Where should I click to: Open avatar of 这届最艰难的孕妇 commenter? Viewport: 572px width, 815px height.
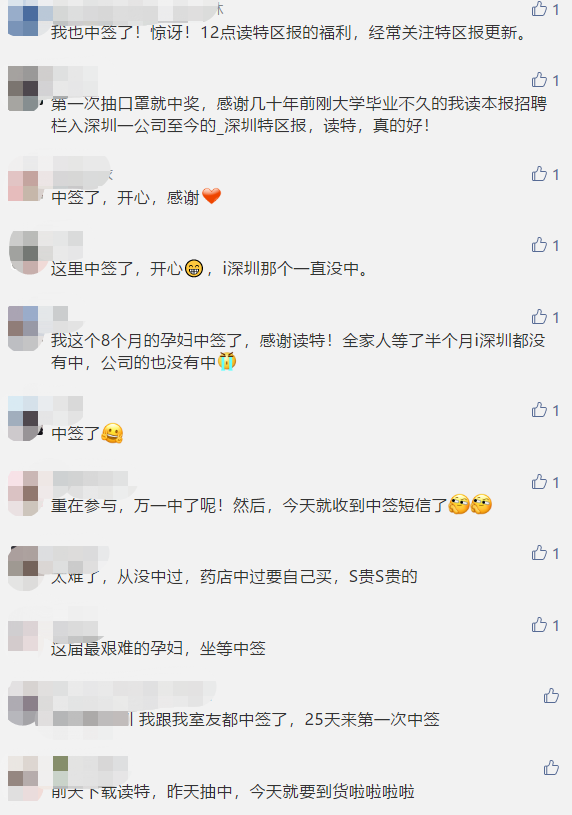(x=23, y=636)
